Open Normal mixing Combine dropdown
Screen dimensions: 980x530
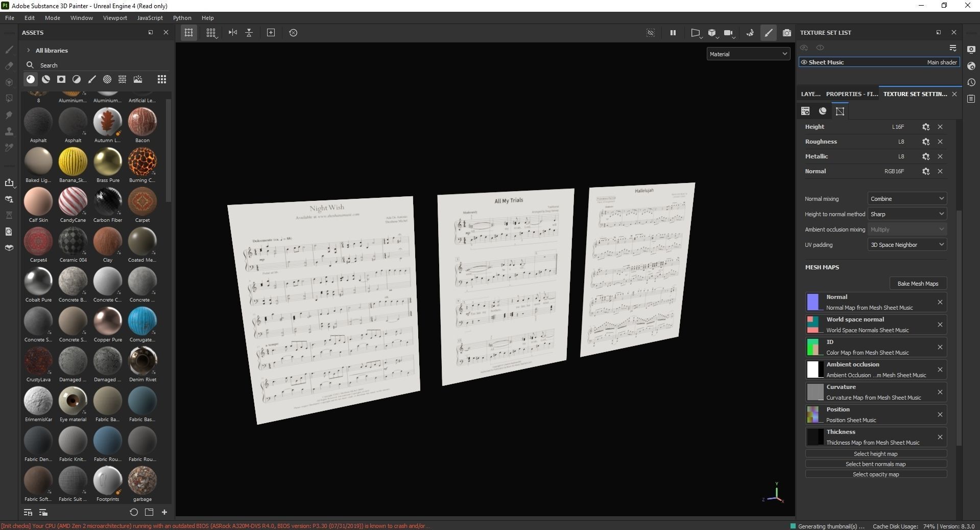907,199
